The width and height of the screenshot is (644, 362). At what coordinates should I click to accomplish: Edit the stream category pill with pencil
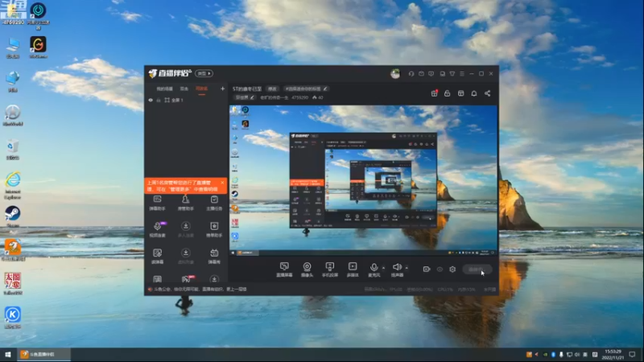point(245,97)
